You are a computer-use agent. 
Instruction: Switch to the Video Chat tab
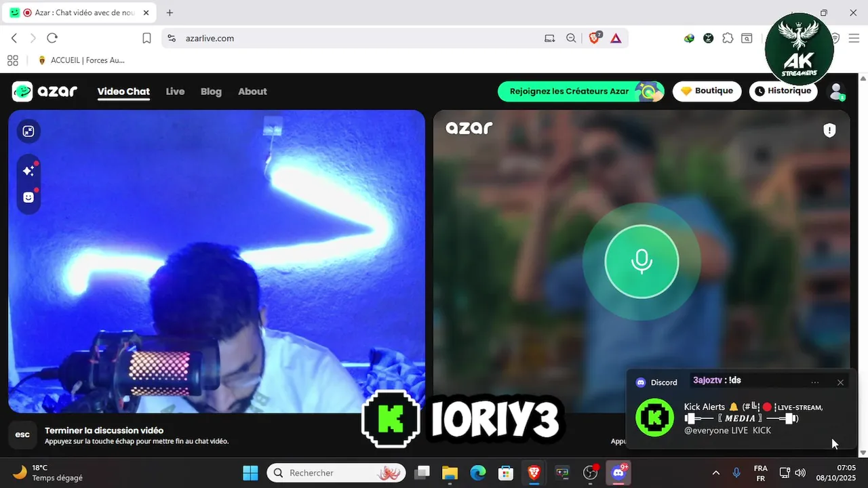click(123, 91)
